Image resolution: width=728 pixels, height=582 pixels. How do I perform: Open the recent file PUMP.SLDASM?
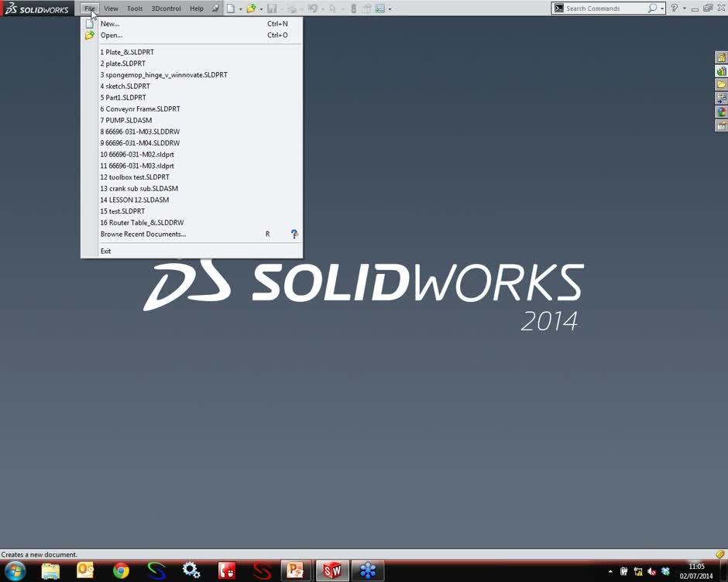pyautogui.click(x=126, y=120)
